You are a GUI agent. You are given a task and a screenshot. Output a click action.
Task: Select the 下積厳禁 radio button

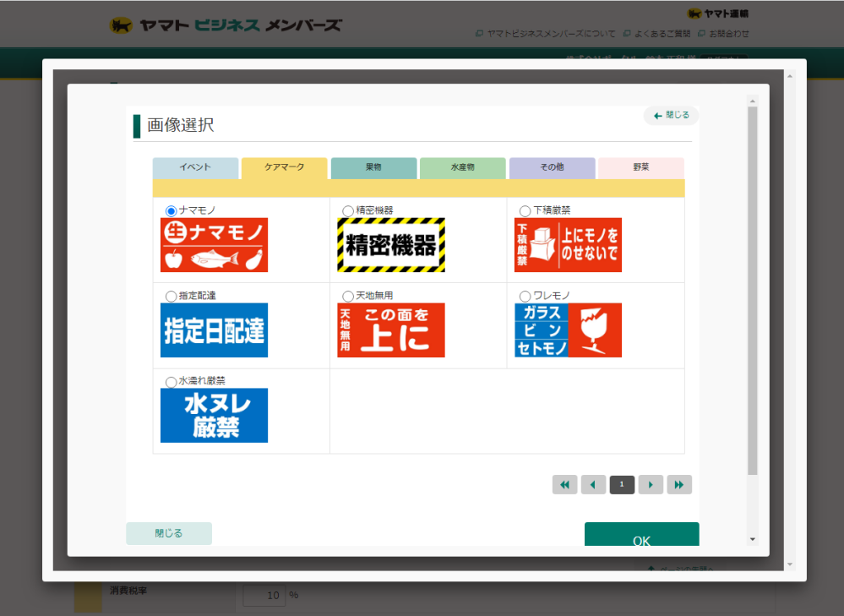pos(525,210)
